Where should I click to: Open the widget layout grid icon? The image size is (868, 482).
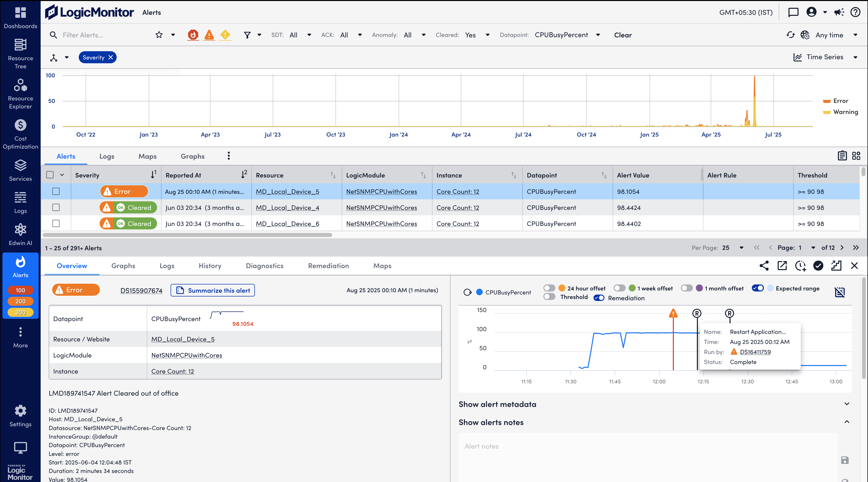[856, 155]
